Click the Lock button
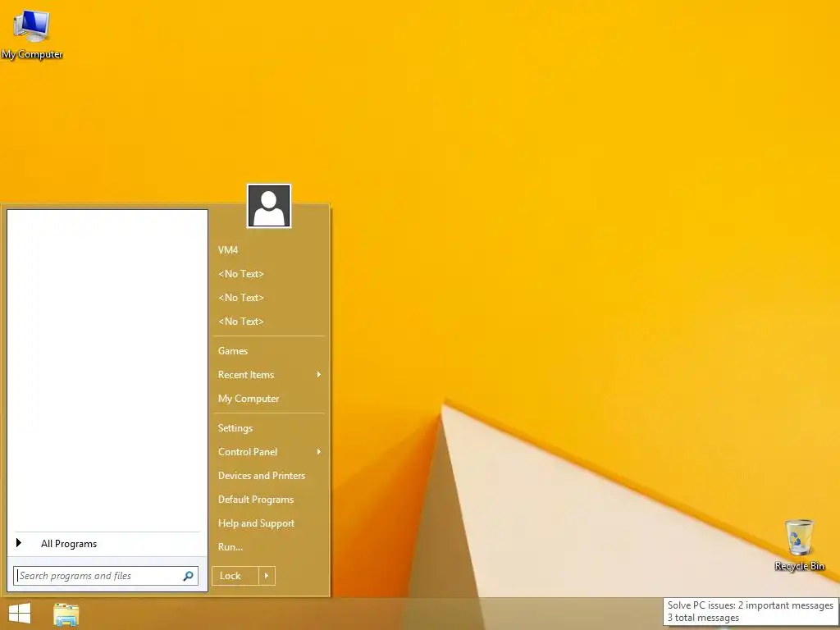 [x=235, y=576]
